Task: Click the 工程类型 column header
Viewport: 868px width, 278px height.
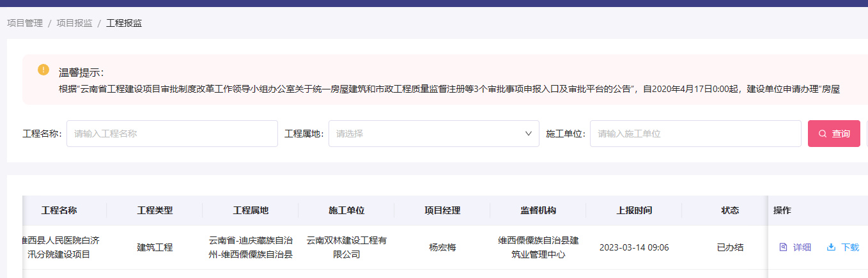Action: coord(155,210)
